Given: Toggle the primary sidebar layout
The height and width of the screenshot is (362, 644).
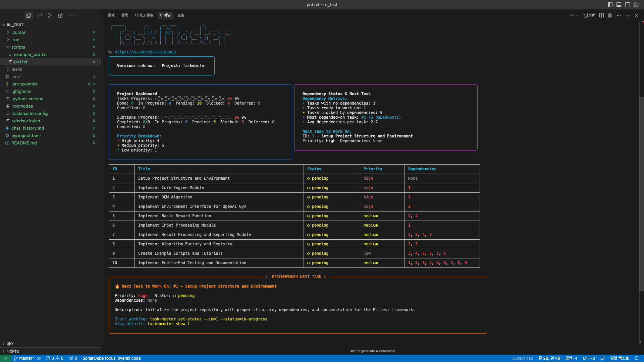Looking at the screenshot, I should 610,5.
